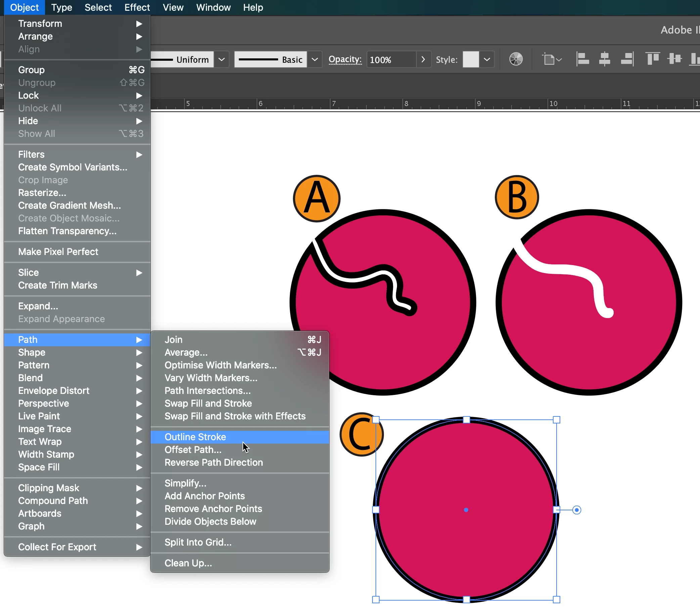Open the Align To artboard selection icon

click(x=552, y=59)
